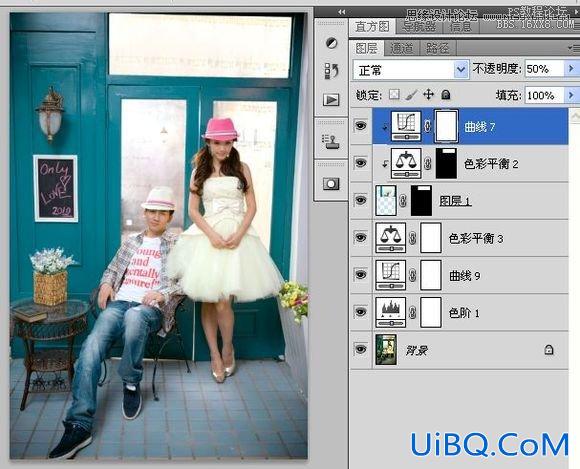Click the lock icon on 背景 layer
Screen dimensions: 580x469
pos(549,350)
